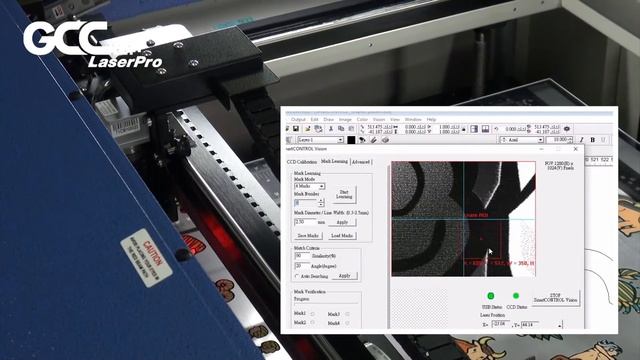The width and height of the screenshot is (640, 360).
Task: Click the second layout panel icon in toolbar
Action: click(485, 129)
